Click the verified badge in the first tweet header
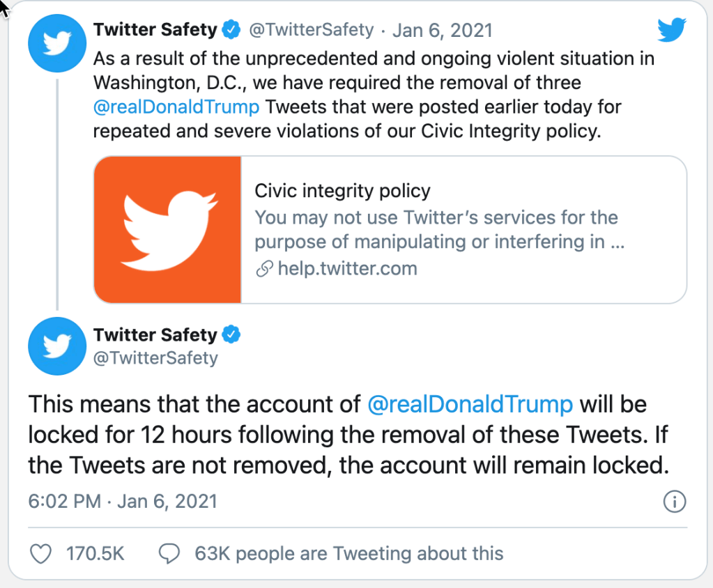Viewport: 713px width, 588px height. 231,30
